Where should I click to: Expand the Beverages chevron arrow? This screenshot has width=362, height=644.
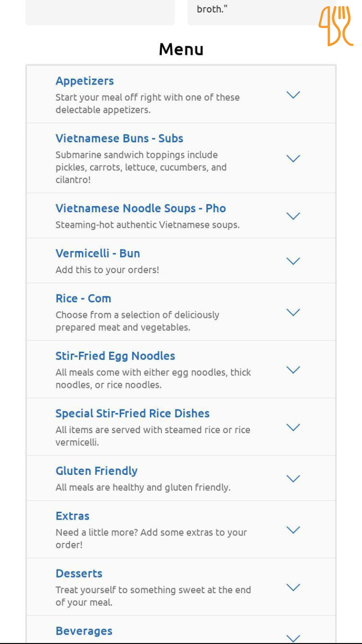coord(293,637)
